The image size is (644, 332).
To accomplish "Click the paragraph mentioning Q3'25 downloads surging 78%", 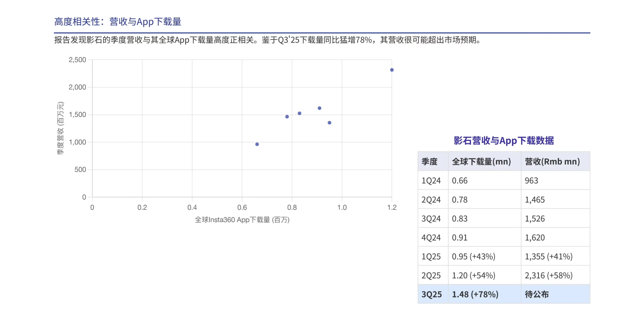I will [266, 39].
